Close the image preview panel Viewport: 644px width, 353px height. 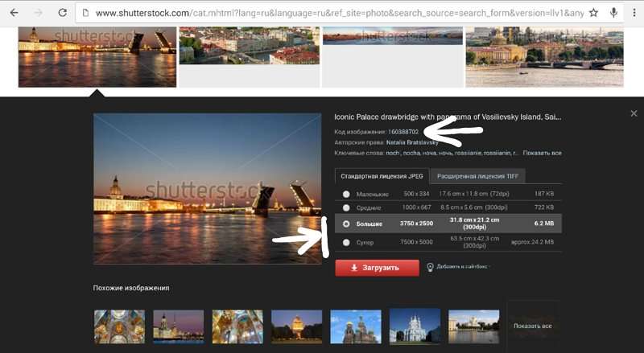click(x=634, y=113)
